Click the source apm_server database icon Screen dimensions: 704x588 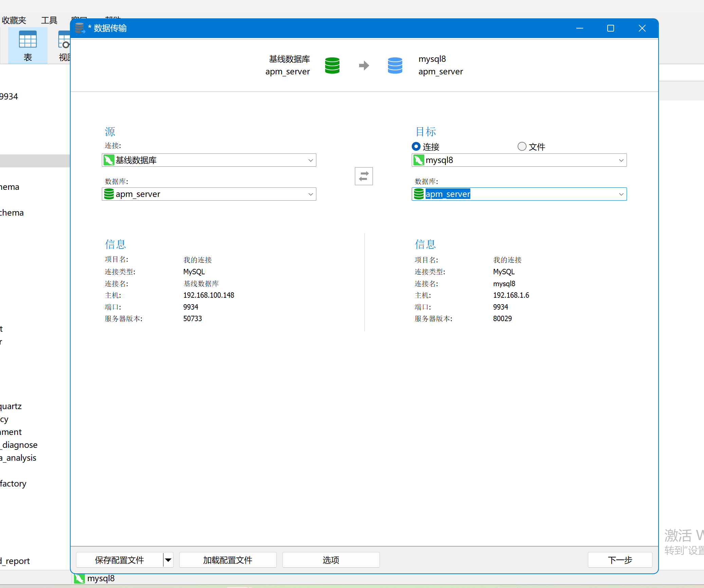click(109, 194)
